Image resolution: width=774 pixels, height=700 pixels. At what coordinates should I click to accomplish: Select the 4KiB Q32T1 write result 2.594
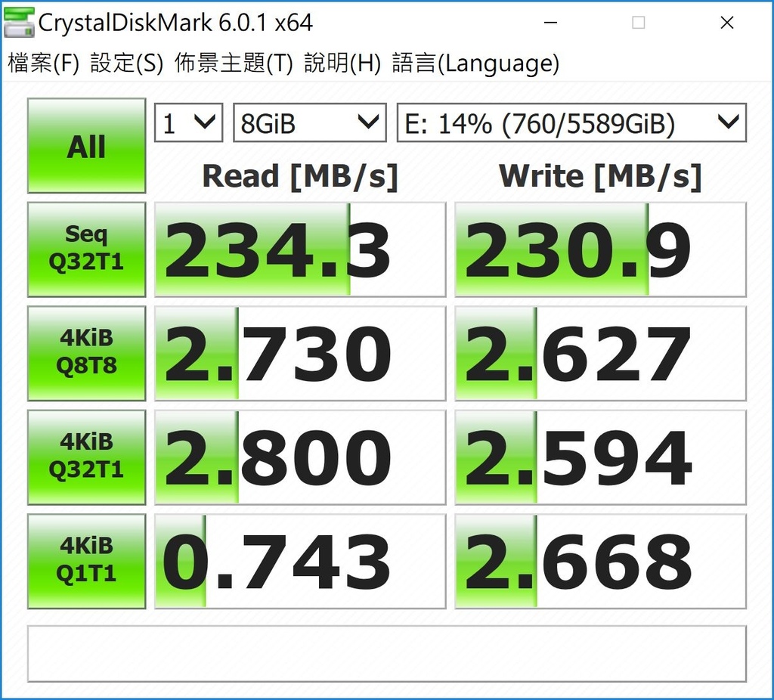[x=600, y=457]
